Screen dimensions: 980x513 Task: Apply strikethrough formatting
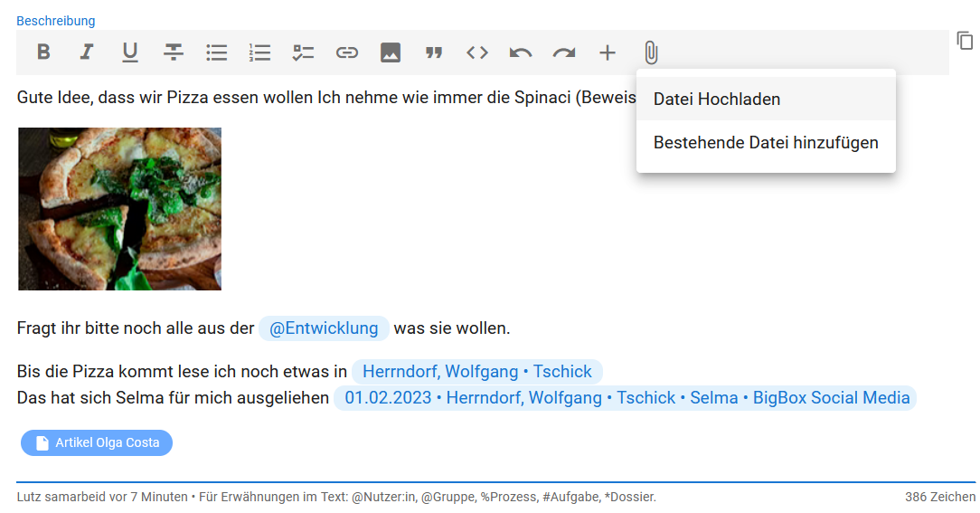(174, 52)
